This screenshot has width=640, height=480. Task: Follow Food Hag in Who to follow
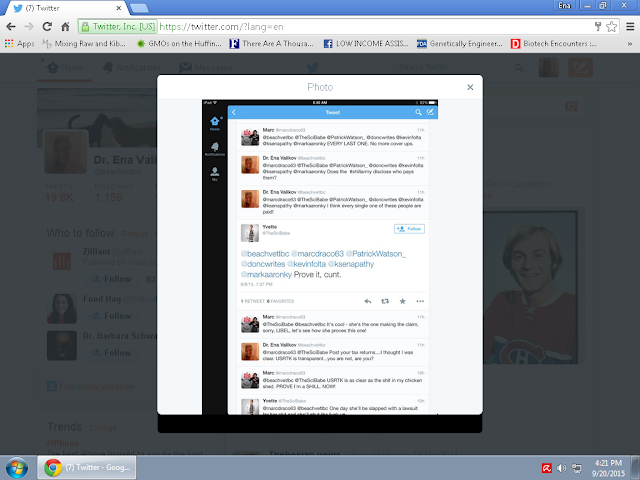pyautogui.click(x=111, y=316)
